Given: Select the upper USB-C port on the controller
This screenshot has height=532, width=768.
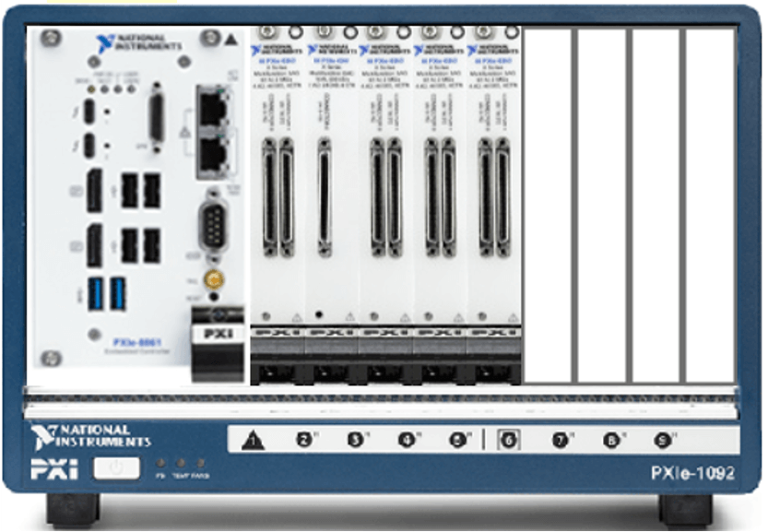Looking at the screenshot, I should (x=89, y=112).
